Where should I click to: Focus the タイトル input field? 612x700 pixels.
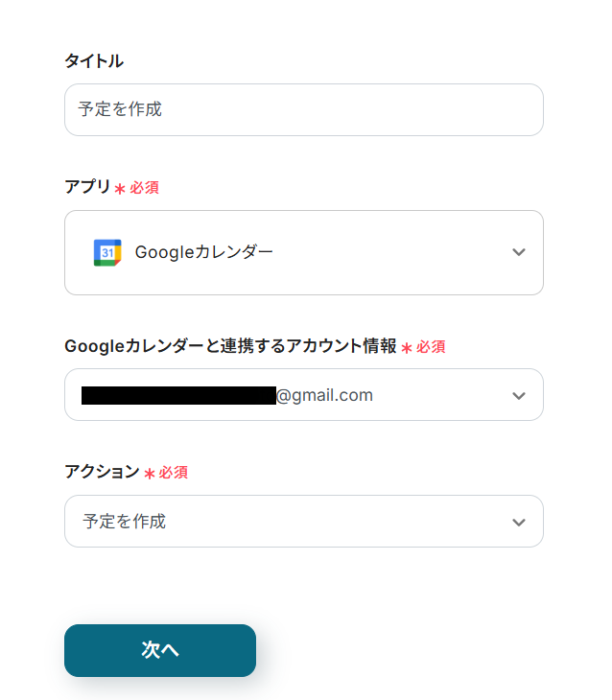pyautogui.click(x=303, y=109)
